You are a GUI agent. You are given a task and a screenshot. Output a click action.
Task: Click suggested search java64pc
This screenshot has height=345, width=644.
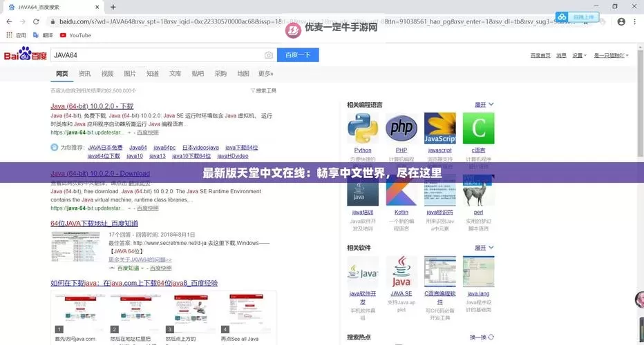164,148
